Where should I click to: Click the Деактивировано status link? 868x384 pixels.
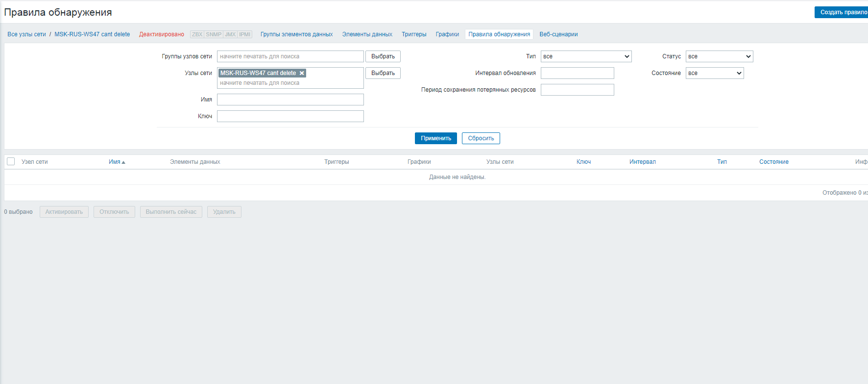[162, 34]
